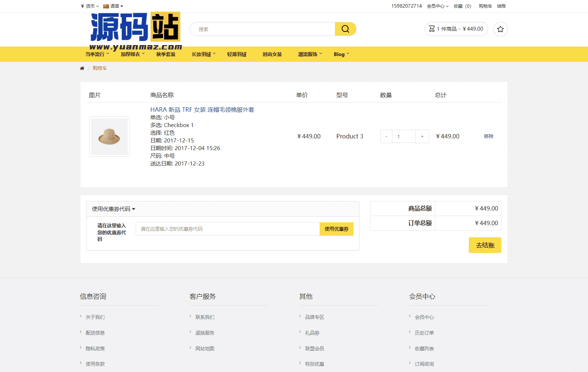Open the 秋季套装 category
Viewport: 588px width, 372px height.
click(166, 54)
